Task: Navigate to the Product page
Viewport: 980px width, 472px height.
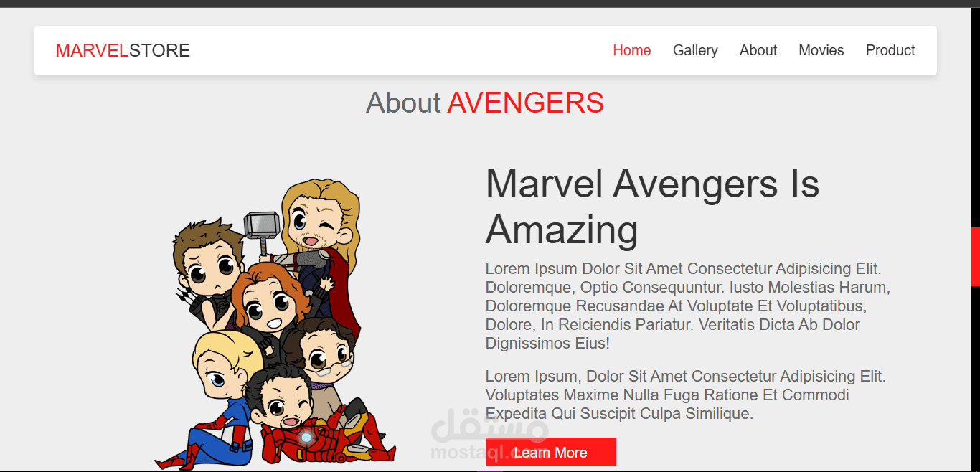Action: coord(890,50)
